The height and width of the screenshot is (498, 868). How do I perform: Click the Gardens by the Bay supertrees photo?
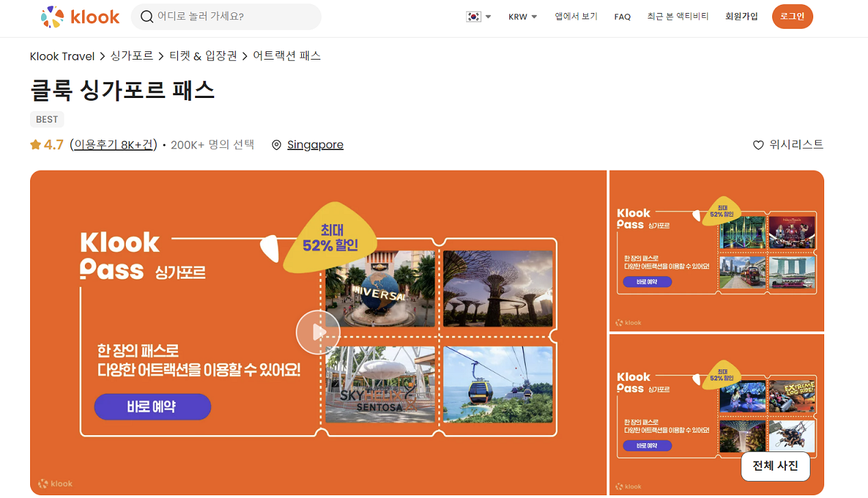click(x=498, y=288)
